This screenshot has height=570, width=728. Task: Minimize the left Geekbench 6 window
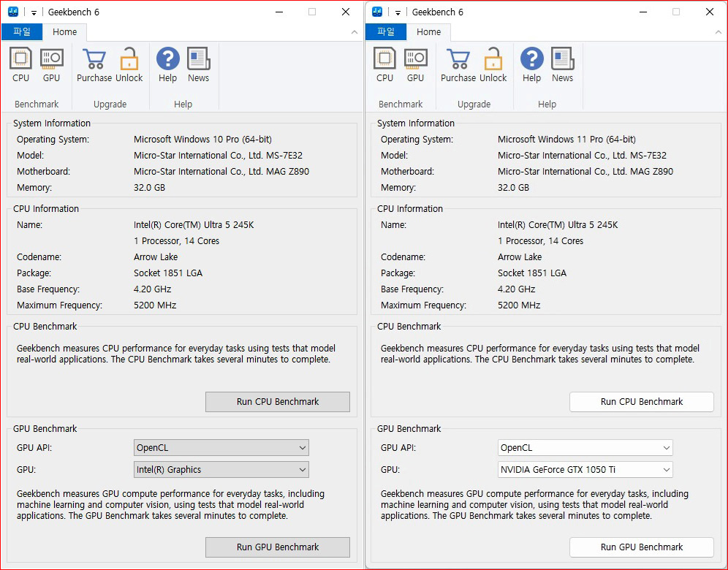pos(279,12)
